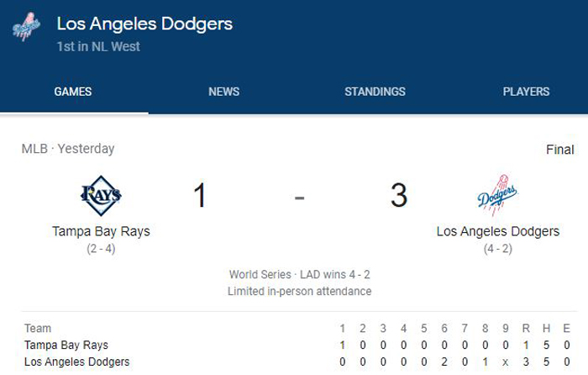Click the Dodgers logo beside the score
Image resolution: width=588 pixels, height=375 pixels.
pyautogui.click(x=497, y=195)
